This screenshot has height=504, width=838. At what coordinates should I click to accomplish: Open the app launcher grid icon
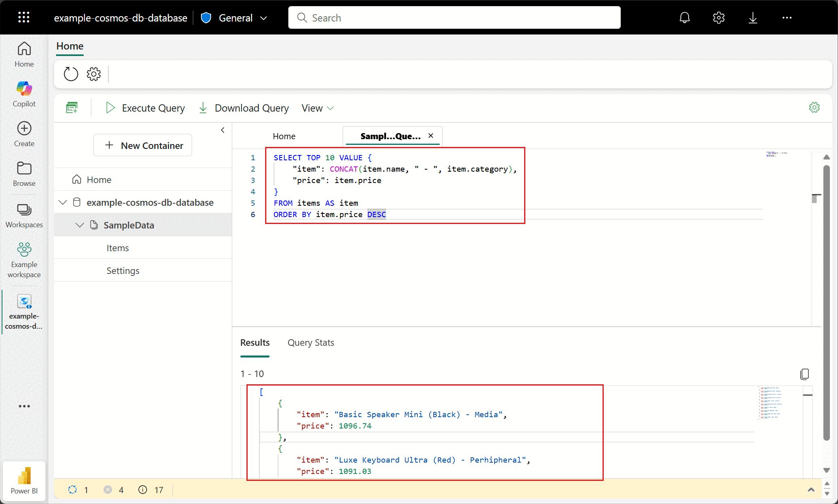[24, 17]
